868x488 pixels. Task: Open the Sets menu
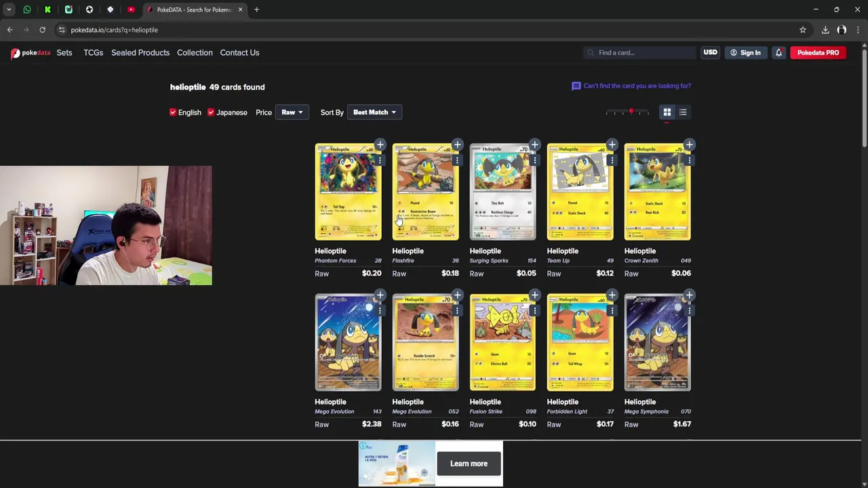pos(64,53)
